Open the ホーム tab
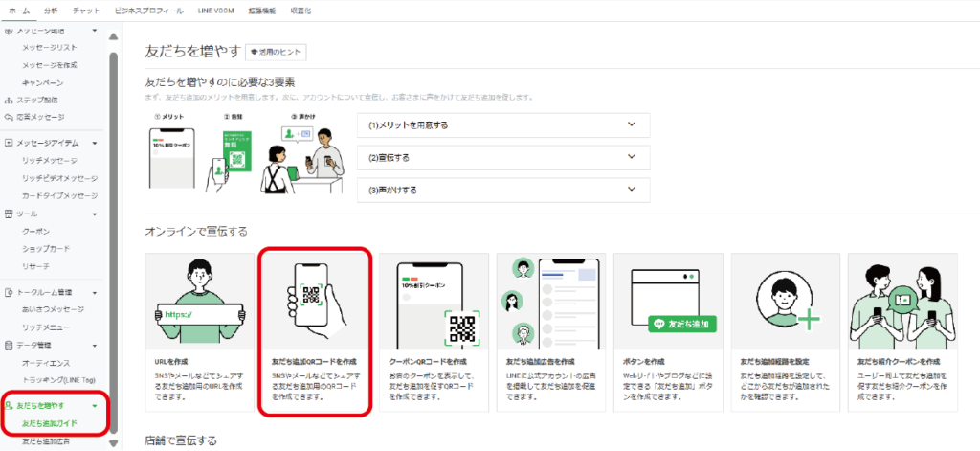The height and width of the screenshot is (451, 980). tap(19, 11)
